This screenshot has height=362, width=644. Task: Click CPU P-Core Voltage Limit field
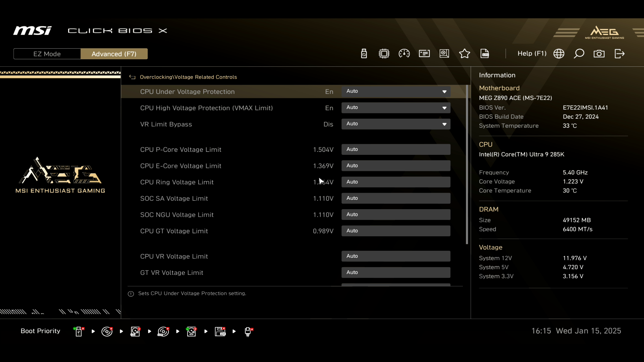click(x=396, y=149)
